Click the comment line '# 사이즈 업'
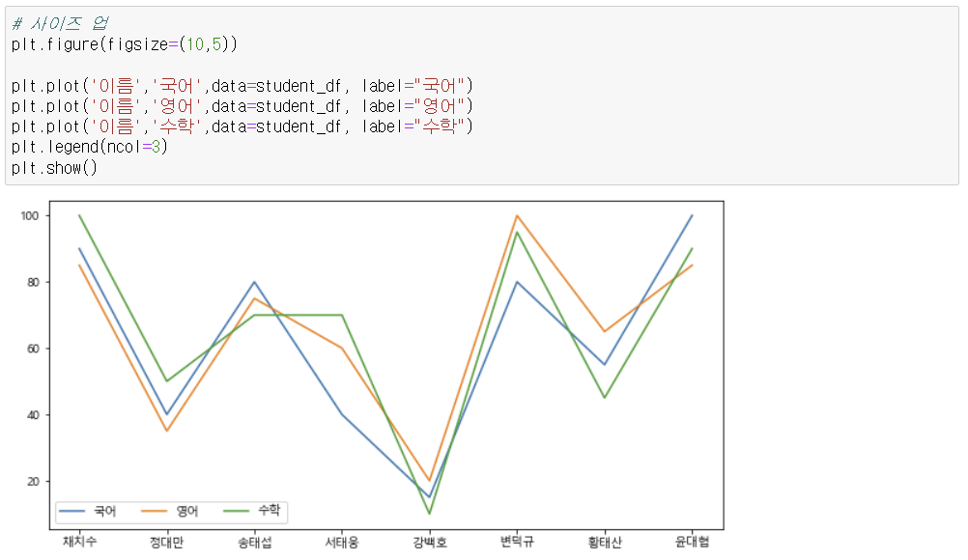The height and width of the screenshot is (560, 968). [60, 23]
